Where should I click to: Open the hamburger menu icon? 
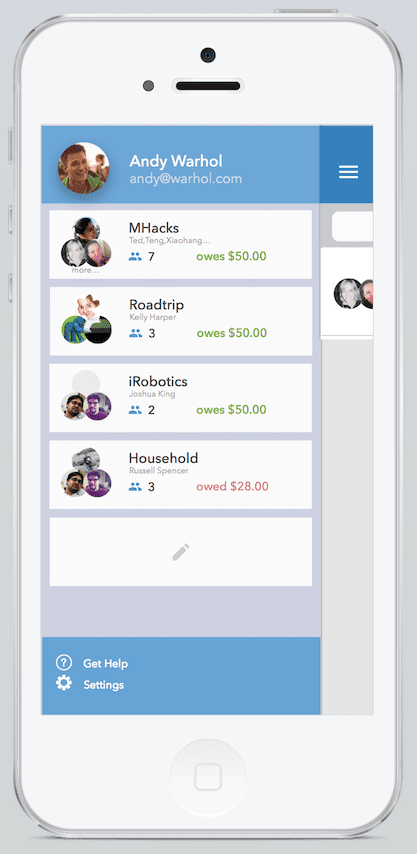pyautogui.click(x=348, y=172)
